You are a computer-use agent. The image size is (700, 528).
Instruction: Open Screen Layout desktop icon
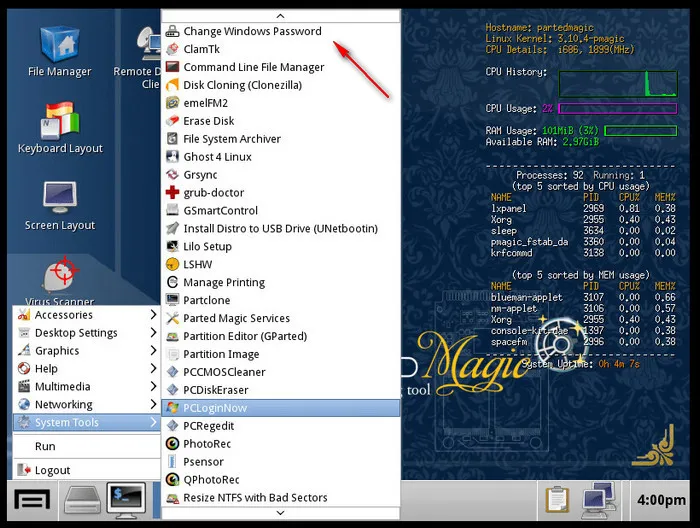coord(60,206)
